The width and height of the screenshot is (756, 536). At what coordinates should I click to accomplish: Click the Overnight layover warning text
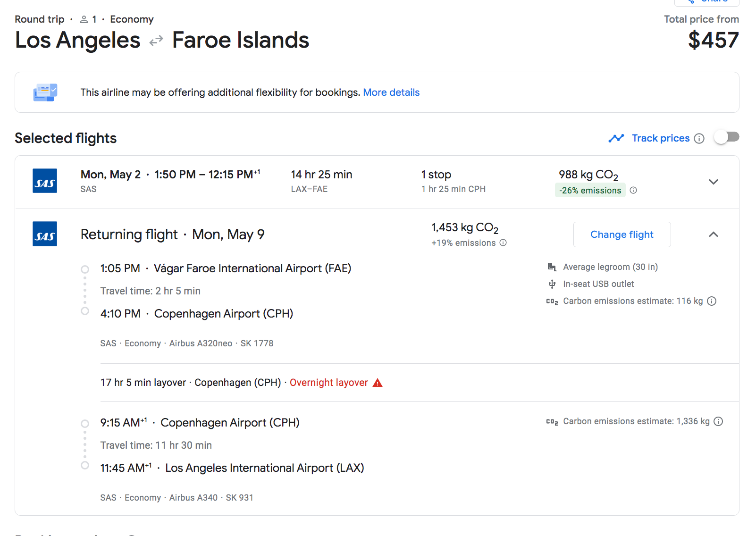[328, 383]
